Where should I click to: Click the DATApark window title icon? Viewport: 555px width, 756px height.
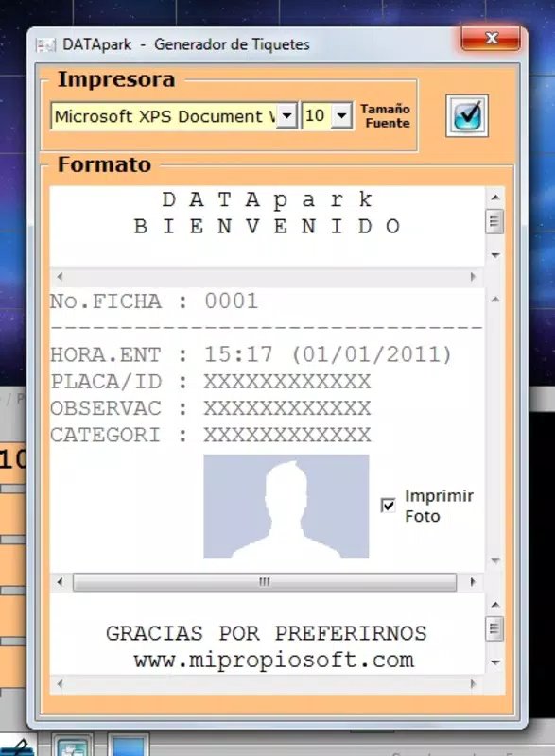click(45, 45)
